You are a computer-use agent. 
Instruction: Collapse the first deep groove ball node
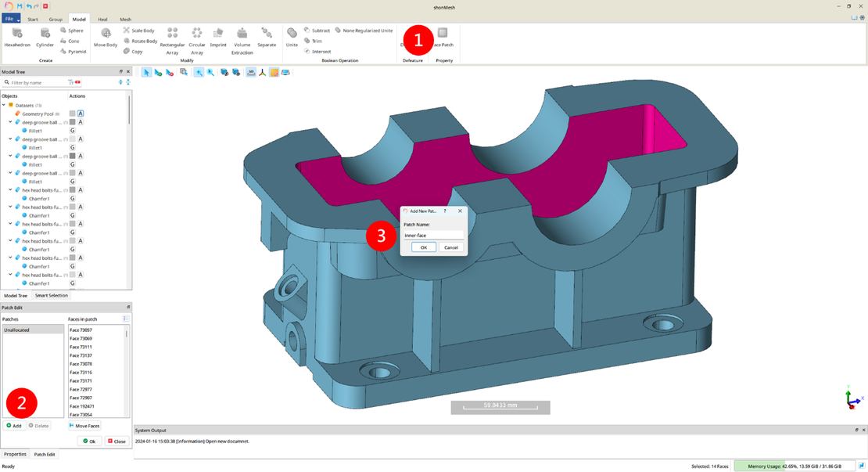click(x=11, y=122)
